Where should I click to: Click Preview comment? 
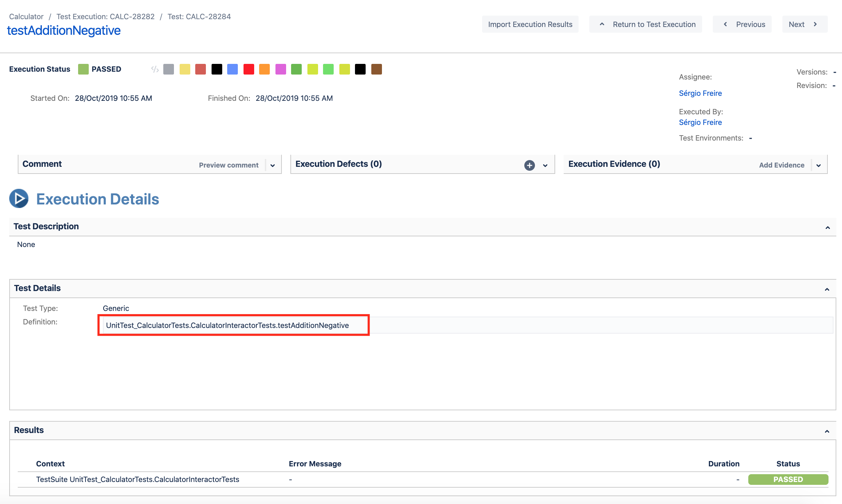229,165
